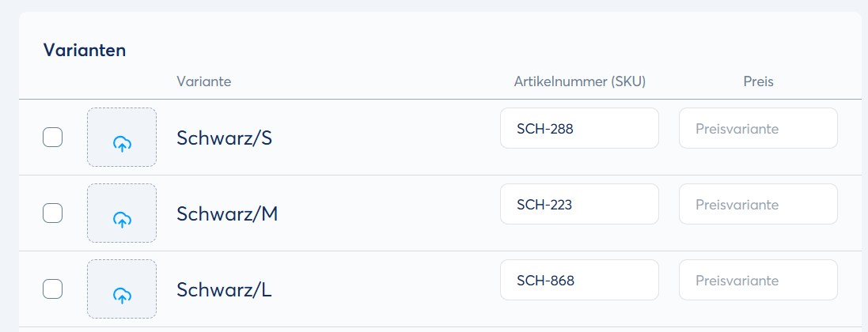
Task: Click into the SCH-868 SKU input
Action: tap(579, 280)
